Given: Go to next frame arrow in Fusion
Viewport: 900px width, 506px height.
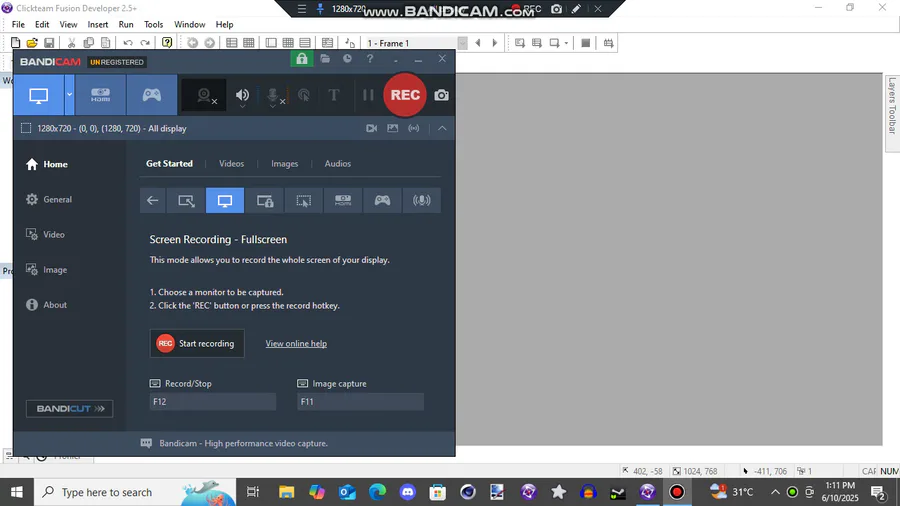Looking at the screenshot, I should (495, 43).
